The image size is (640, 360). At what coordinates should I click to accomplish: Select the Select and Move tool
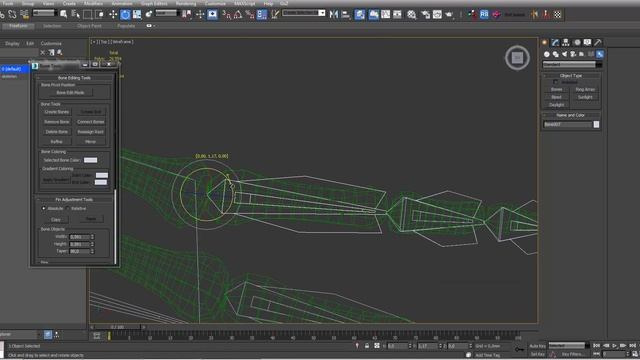[x=113, y=15]
